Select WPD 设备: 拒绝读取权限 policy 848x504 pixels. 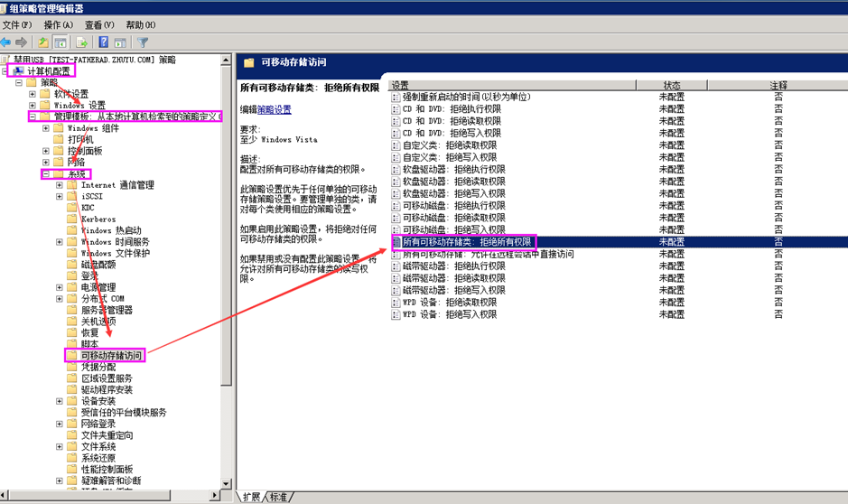[450, 303]
